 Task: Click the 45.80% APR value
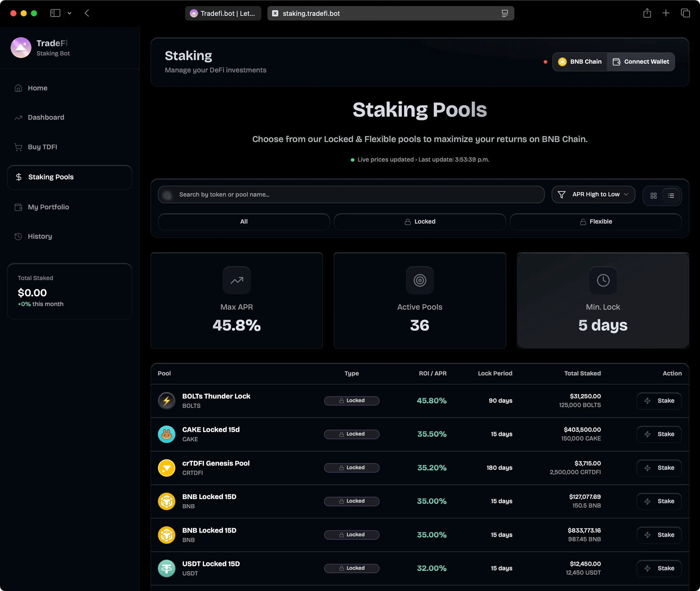pyautogui.click(x=432, y=401)
